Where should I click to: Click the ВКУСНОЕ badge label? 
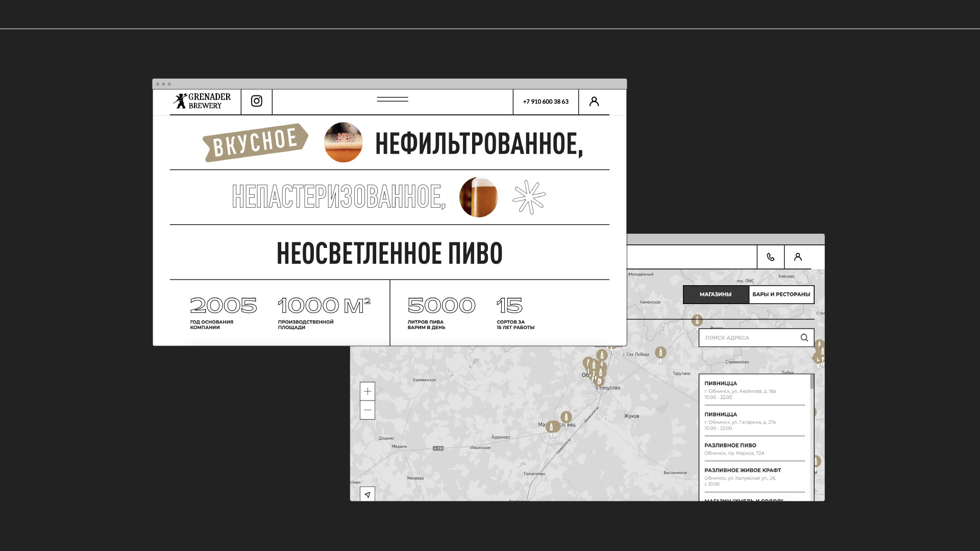(x=255, y=142)
